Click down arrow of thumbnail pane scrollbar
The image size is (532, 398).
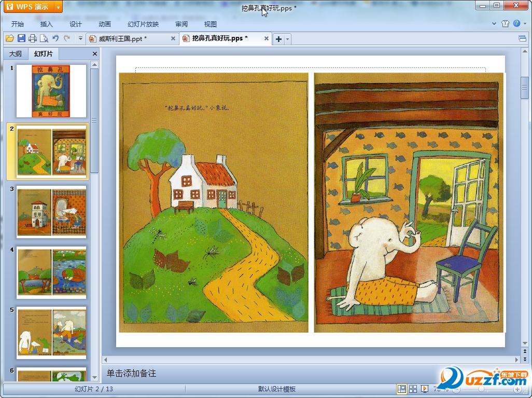tap(95, 377)
